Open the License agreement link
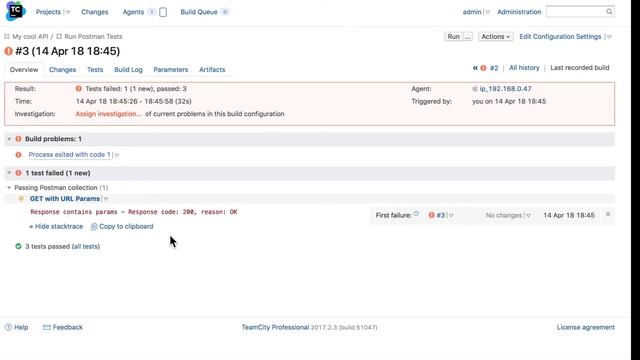The height and width of the screenshot is (360, 640). pos(586,327)
